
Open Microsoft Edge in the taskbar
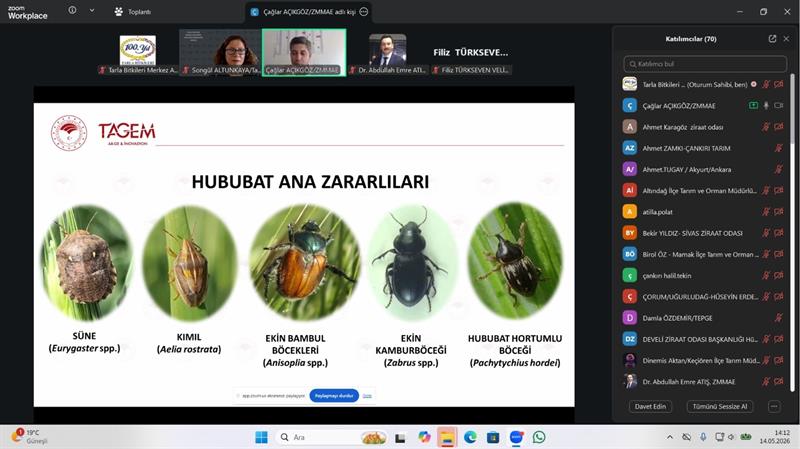point(470,437)
